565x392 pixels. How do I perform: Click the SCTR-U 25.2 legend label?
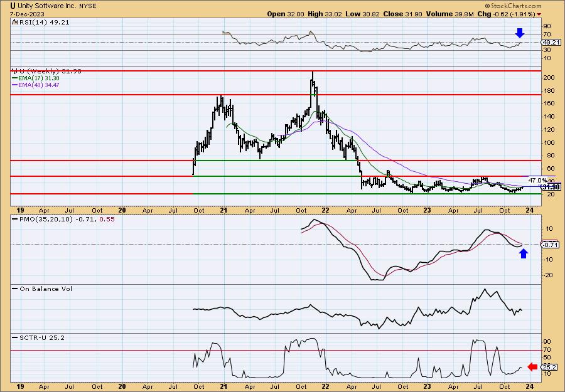point(38,337)
